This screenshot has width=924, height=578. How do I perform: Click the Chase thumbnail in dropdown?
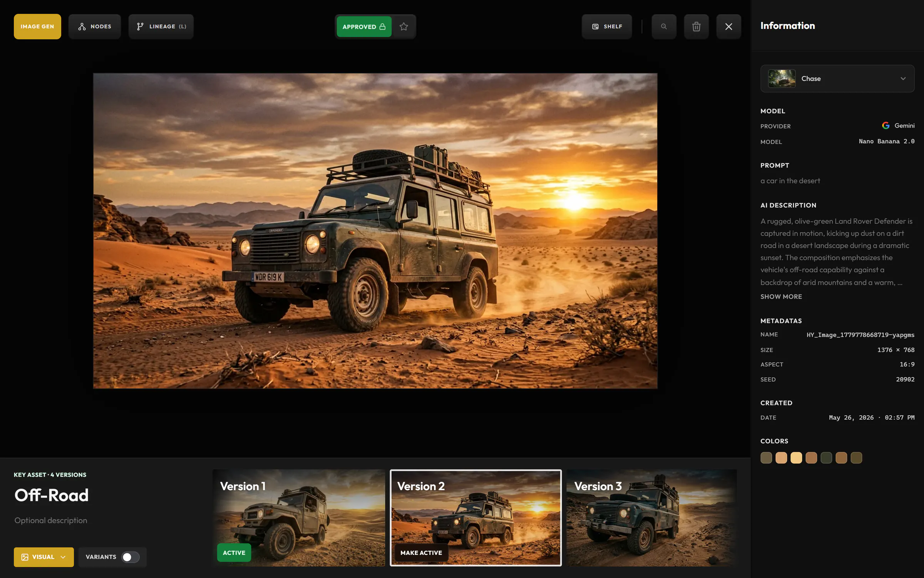click(782, 79)
